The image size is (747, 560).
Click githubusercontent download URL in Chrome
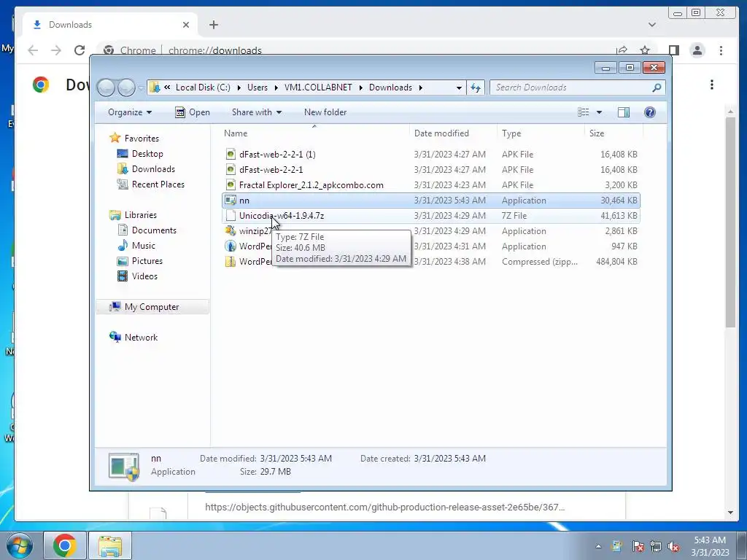point(385,507)
